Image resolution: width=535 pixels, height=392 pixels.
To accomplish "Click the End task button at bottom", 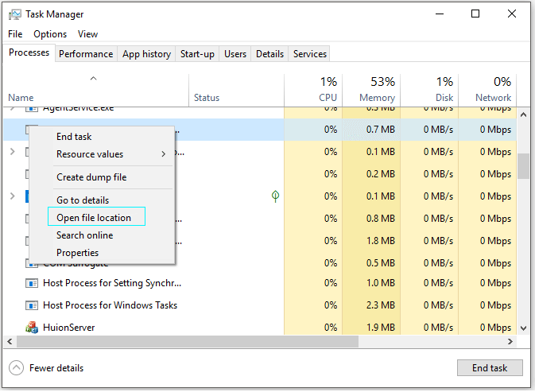I will click(x=490, y=368).
